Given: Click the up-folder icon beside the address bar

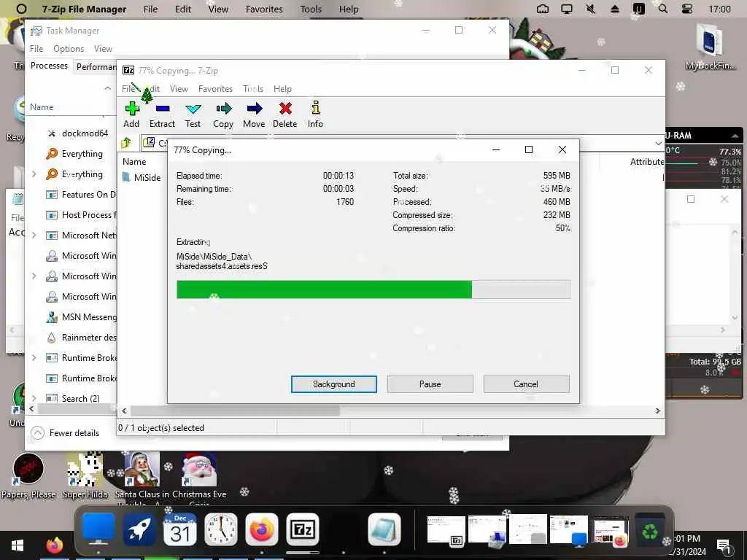Looking at the screenshot, I should click(126, 142).
